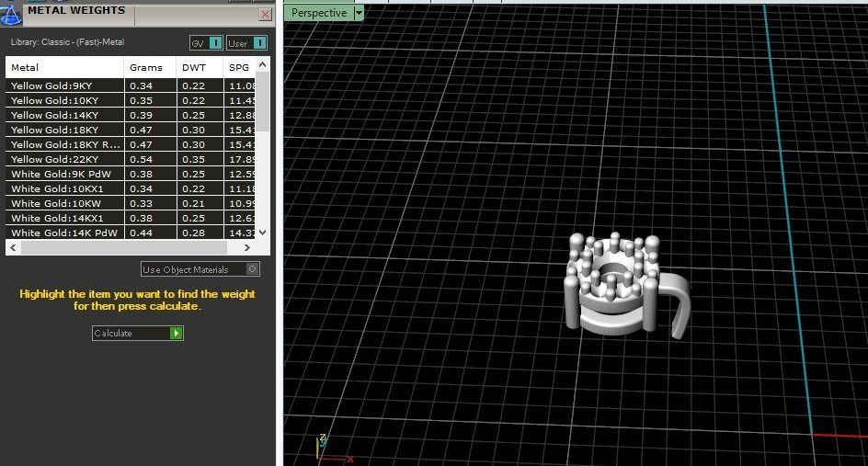868x466 pixels.
Task: Click the horizontal scroll left arrow
Action: [x=13, y=247]
